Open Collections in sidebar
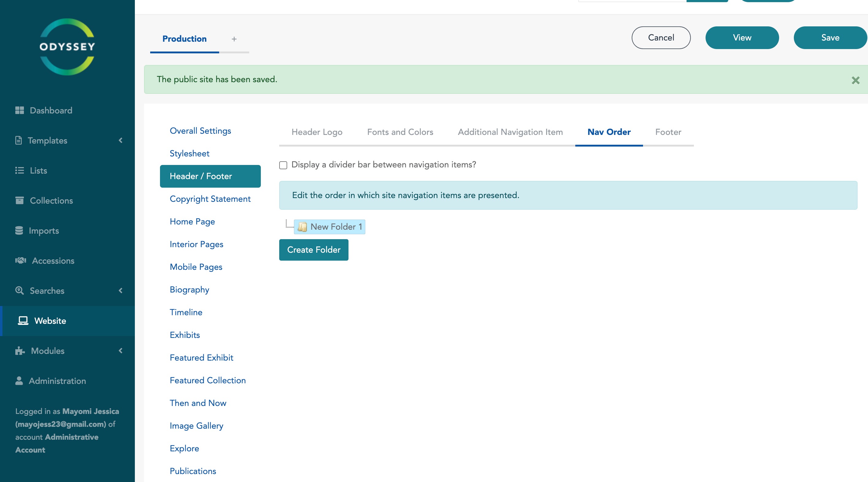The height and width of the screenshot is (482, 868). pyautogui.click(x=67, y=200)
